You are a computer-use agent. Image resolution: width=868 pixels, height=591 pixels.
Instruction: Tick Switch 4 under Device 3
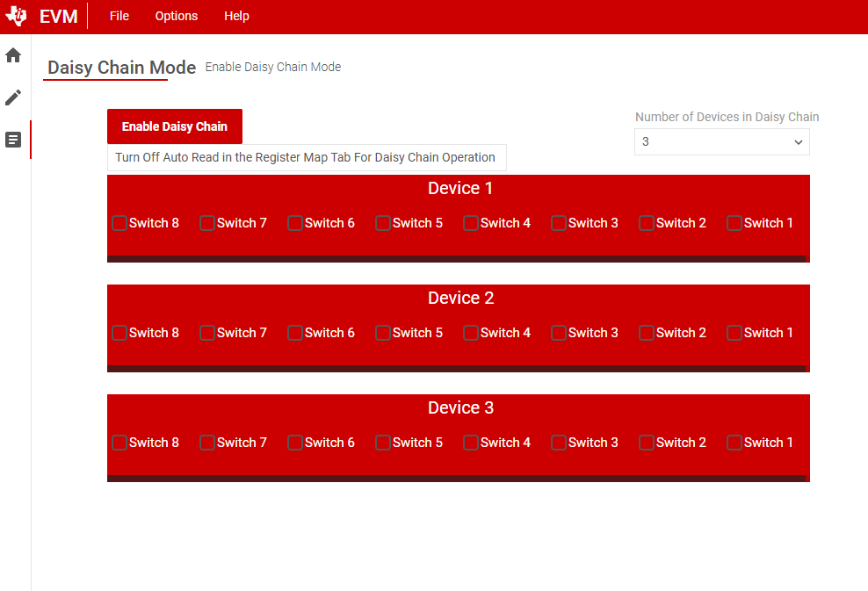[471, 443]
